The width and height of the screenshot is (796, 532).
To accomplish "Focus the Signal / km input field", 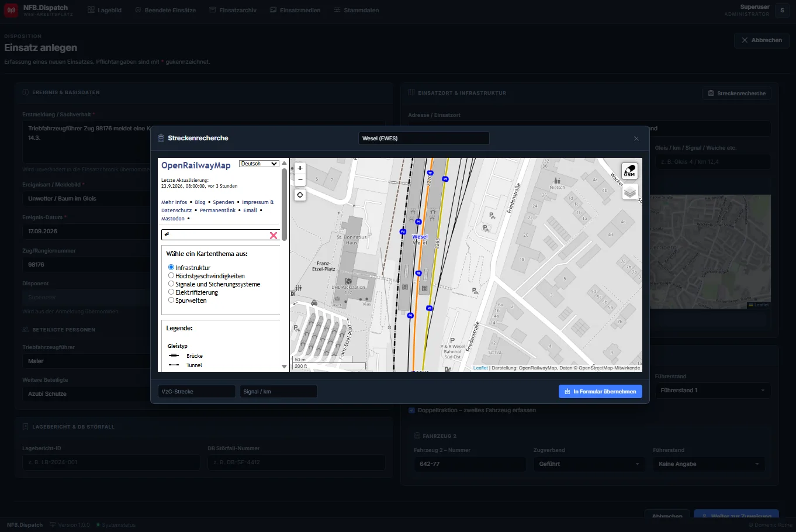I will click(x=279, y=392).
